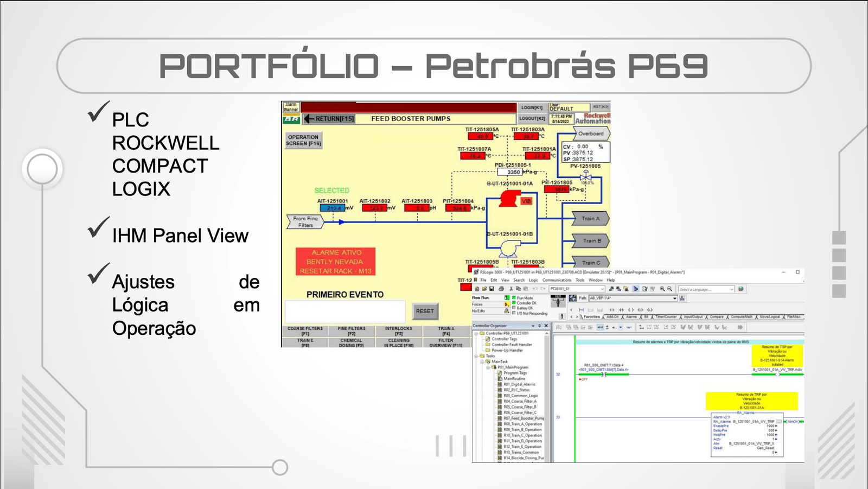Click the LOGOUT[K2] button on HMI

(x=532, y=118)
